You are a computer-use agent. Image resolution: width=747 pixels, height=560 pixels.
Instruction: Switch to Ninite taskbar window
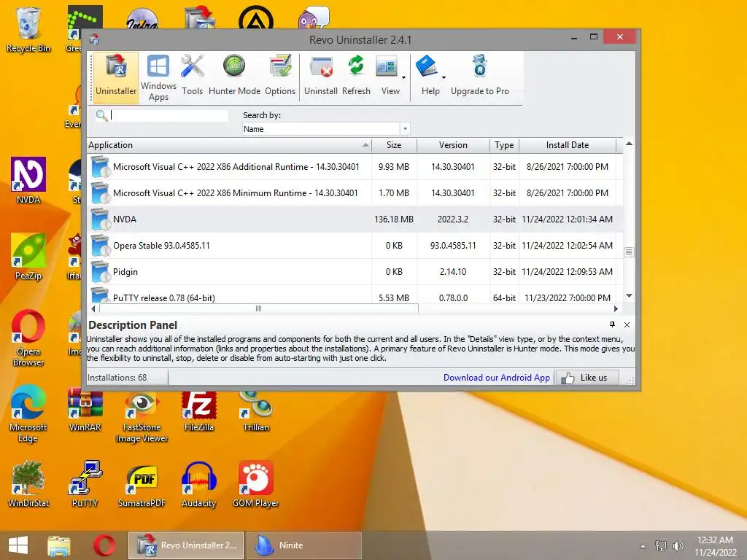(304, 545)
